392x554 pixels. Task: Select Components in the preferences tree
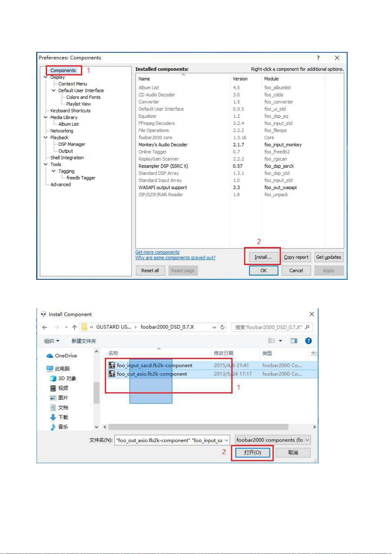point(63,70)
